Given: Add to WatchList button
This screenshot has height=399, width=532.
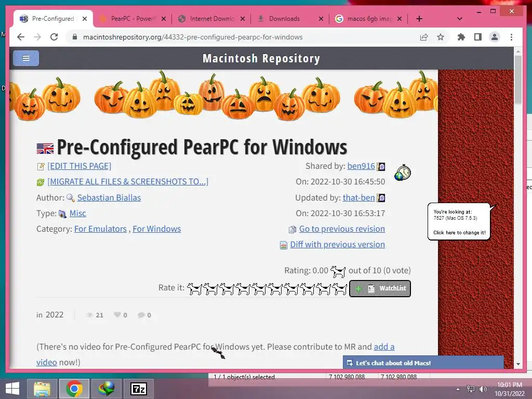Looking at the screenshot, I should click(x=380, y=288).
